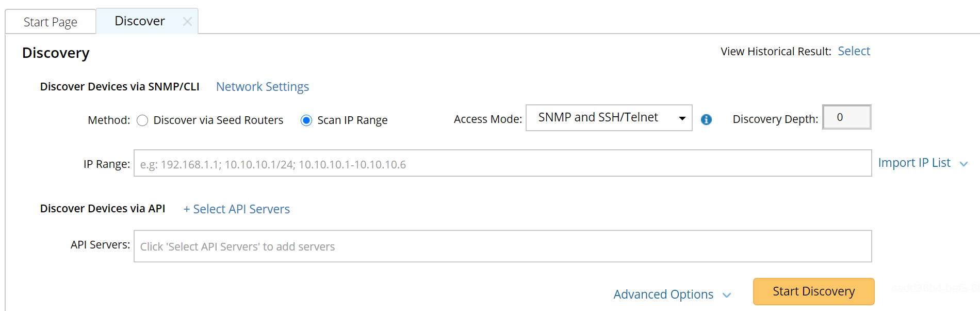Select Discover via Seed Routers radio button
This screenshot has height=311, width=980.
click(143, 120)
